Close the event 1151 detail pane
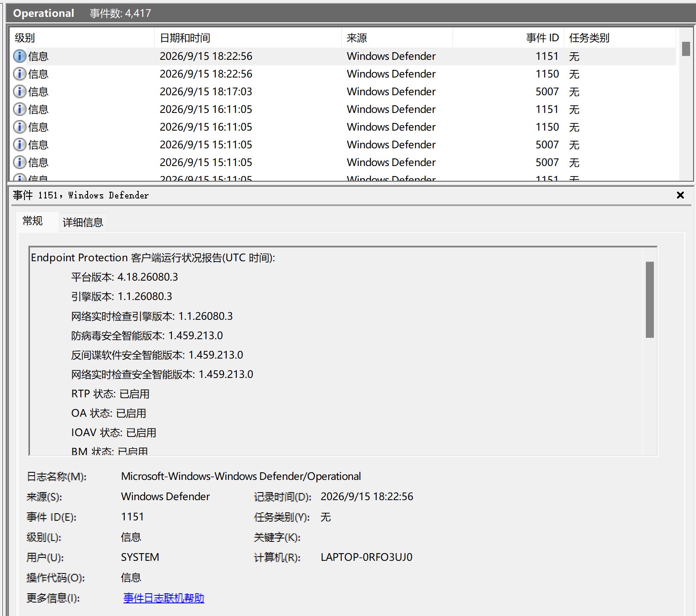This screenshot has height=616, width=696. point(680,195)
